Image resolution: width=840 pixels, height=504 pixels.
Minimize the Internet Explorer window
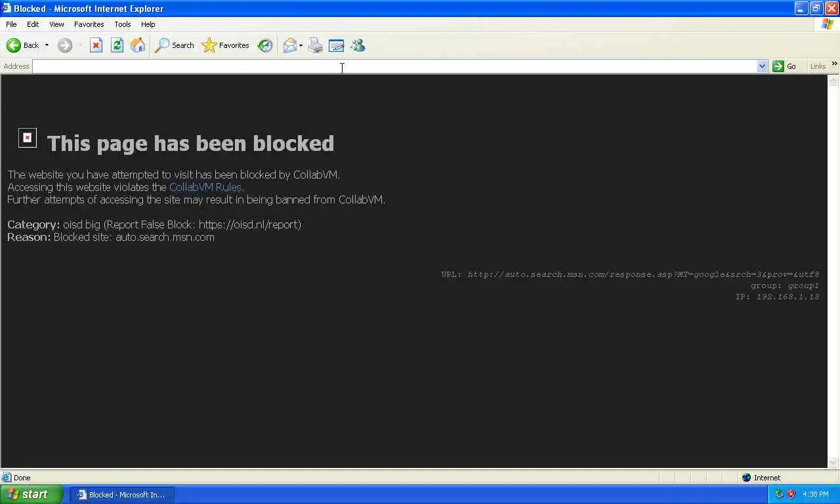801,9
